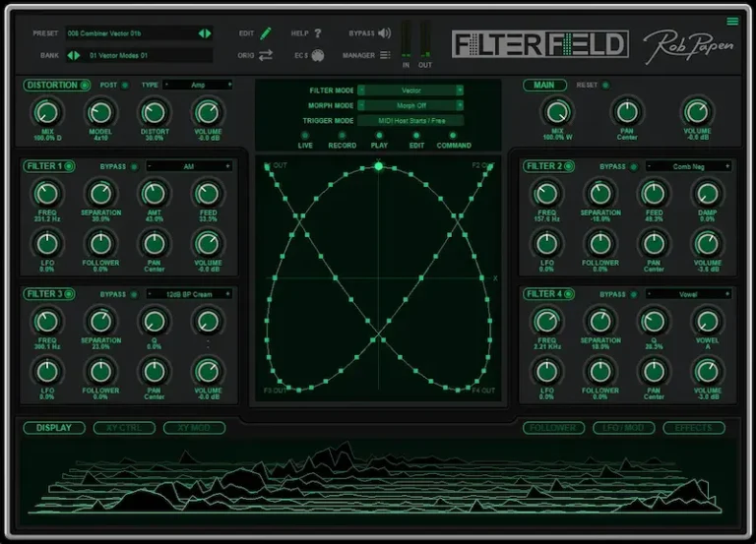Click the Main Reset LED
The height and width of the screenshot is (544, 756).
[x=605, y=86]
